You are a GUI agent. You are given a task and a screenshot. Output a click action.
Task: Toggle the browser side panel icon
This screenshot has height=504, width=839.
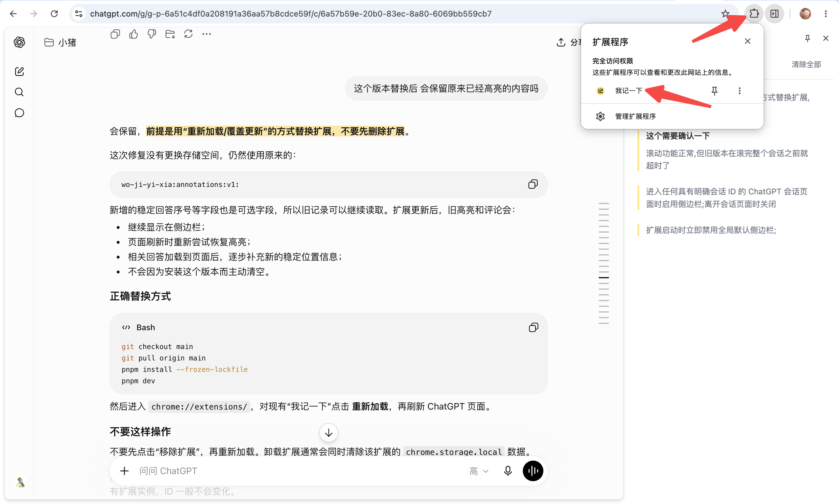(x=775, y=14)
